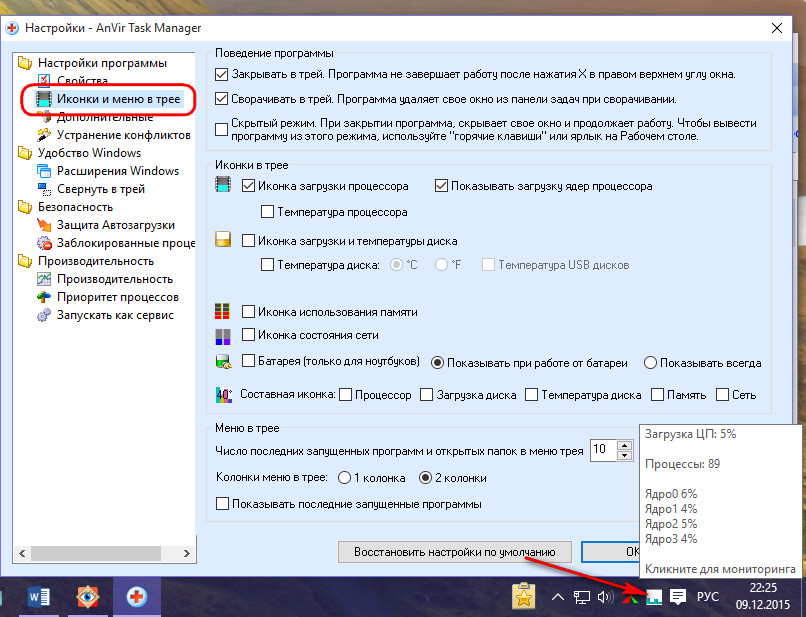Screen dimensions: 806x617
Task: Click gear icon beside Заблокированные процессы
Action: click(x=44, y=243)
